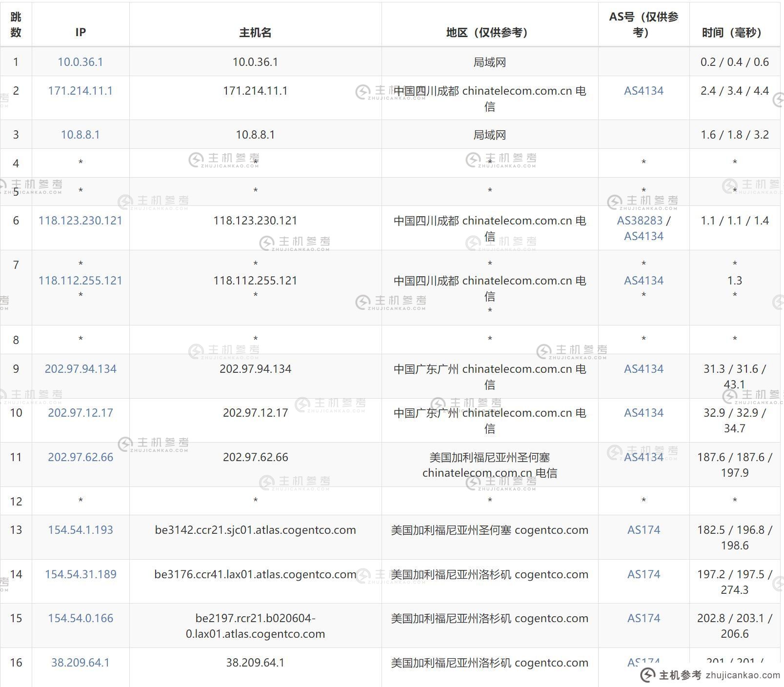
Task: Click AS4134 link below AS38283 in hop 6
Action: [643, 236]
